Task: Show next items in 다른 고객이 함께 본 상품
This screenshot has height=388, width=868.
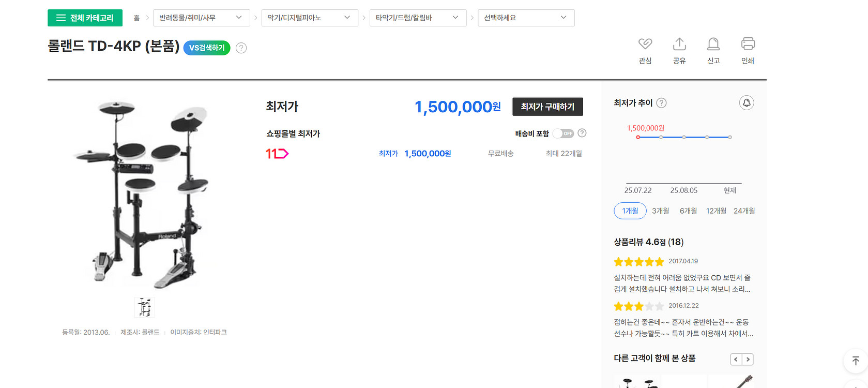Action: [748, 359]
